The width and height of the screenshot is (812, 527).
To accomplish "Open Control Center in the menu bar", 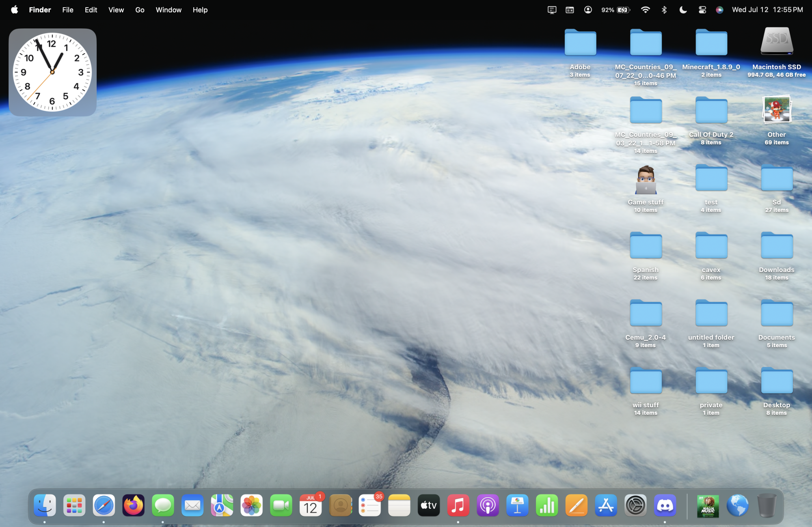I will click(702, 10).
